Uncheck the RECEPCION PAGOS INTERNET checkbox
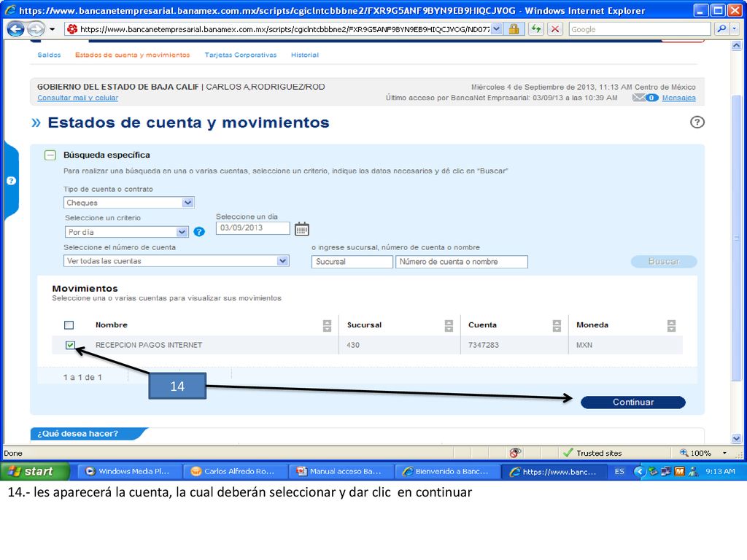 tap(70, 345)
